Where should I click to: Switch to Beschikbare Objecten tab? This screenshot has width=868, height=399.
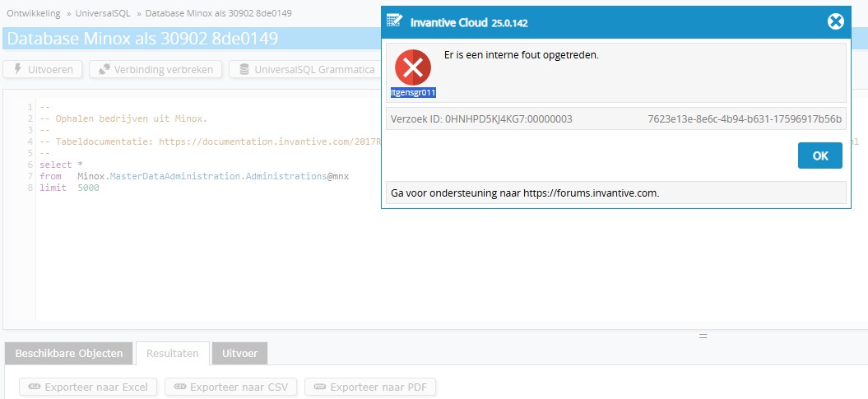click(69, 354)
